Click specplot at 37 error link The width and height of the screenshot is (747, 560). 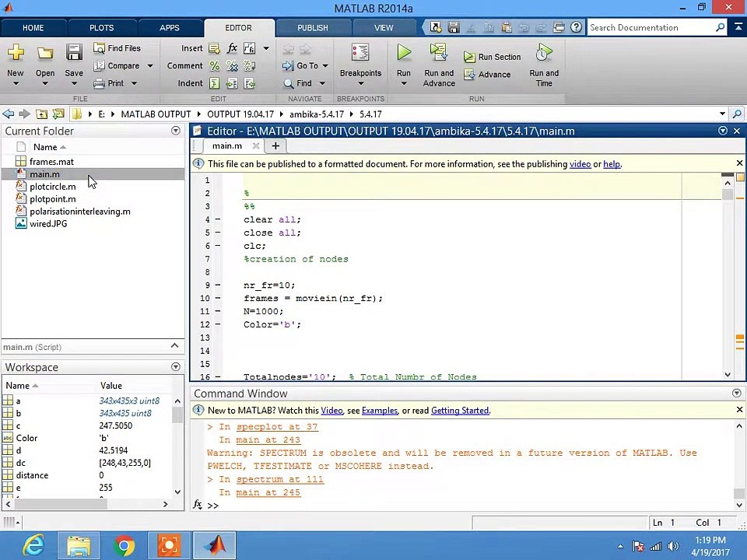point(277,427)
